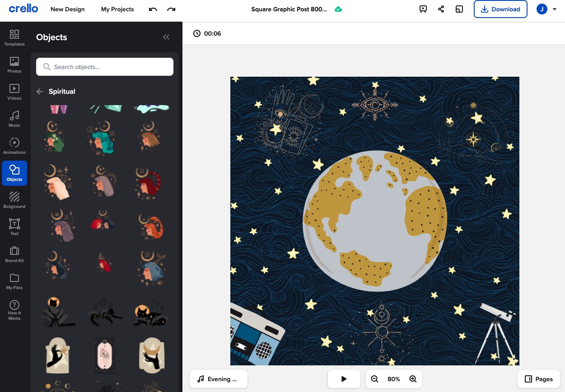Click the search objects input field
This screenshot has height=392, width=565.
click(x=104, y=66)
